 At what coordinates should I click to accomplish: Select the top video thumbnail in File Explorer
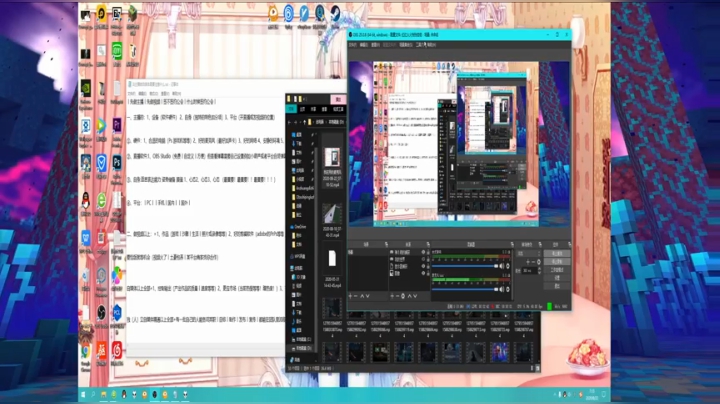(x=332, y=157)
